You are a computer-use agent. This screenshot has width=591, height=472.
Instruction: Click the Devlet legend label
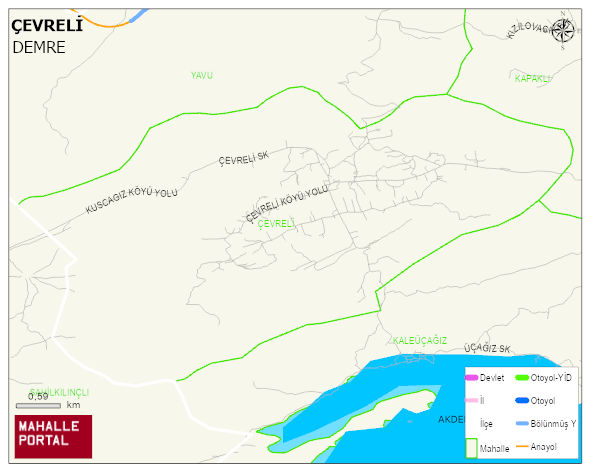coord(492,378)
